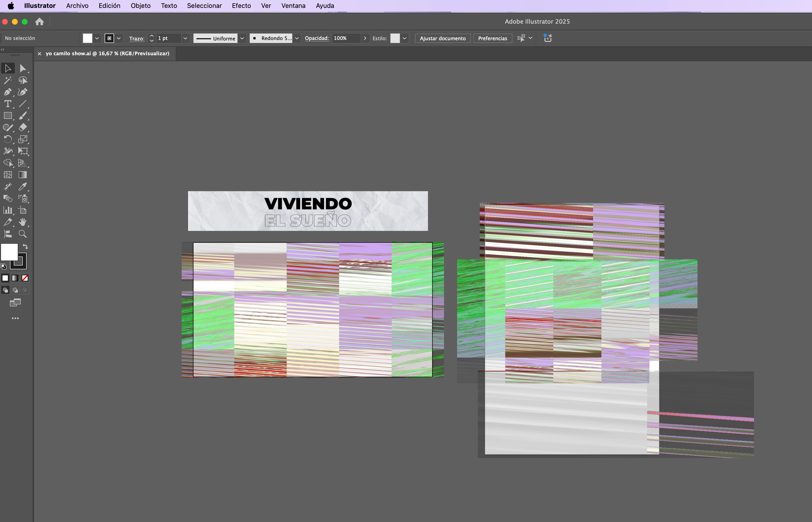This screenshot has width=812, height=522.
Task: Select the Gradient tool
Action: pos(23,175)
